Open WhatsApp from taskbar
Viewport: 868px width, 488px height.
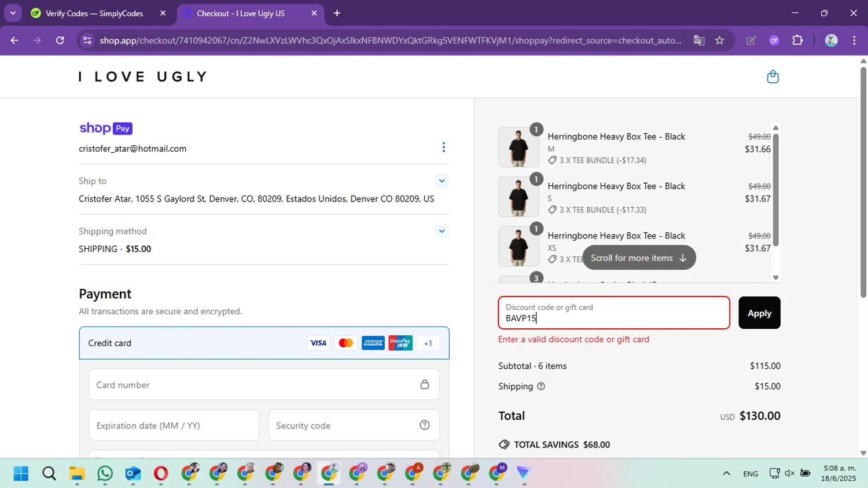(105, 474)
